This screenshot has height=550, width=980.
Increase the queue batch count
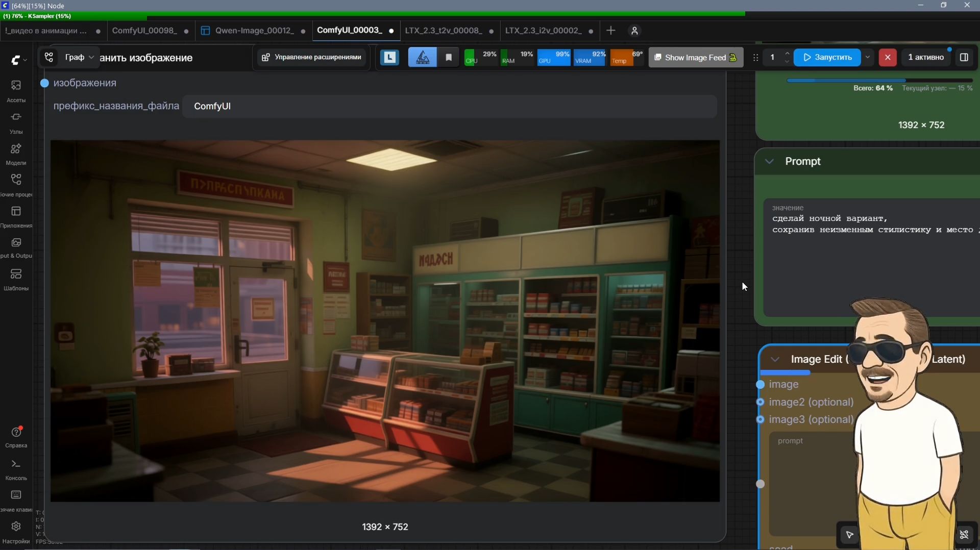[x=787, y=54]
